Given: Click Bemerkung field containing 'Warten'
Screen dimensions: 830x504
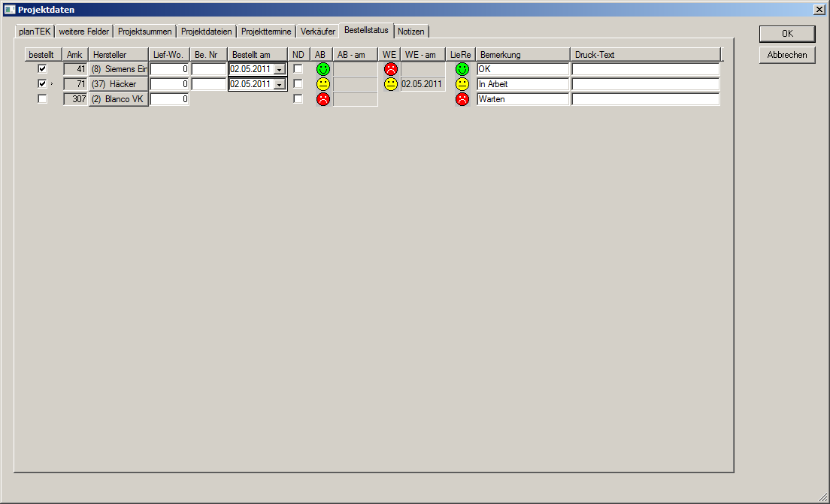Looking at the screenshot, I should pos(523,99).
